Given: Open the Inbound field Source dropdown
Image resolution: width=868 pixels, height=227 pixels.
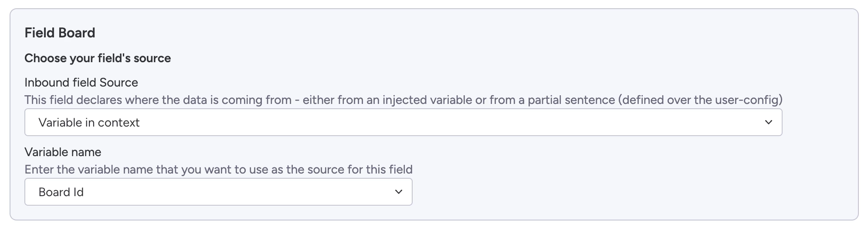Looking at the screenshot, I should [403, 123].
